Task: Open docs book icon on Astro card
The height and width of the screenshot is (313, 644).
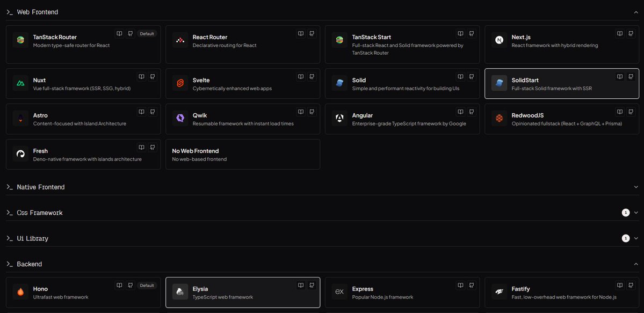Action: [141, 112]
